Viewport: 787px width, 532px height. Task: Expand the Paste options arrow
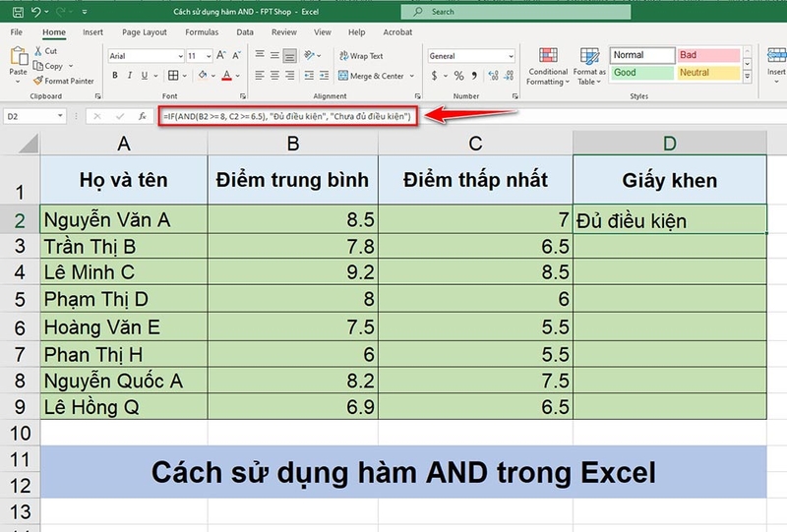(x=18, y=82)
